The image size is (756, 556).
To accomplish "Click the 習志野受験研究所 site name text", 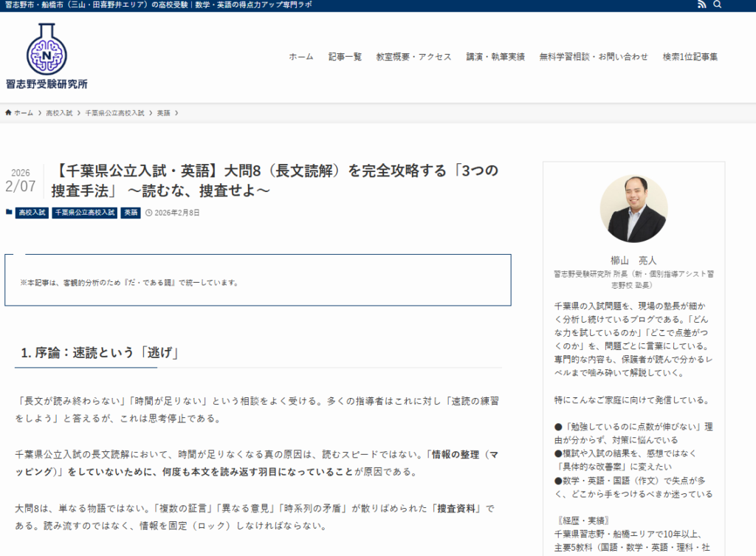I will (x=47, y=84).
